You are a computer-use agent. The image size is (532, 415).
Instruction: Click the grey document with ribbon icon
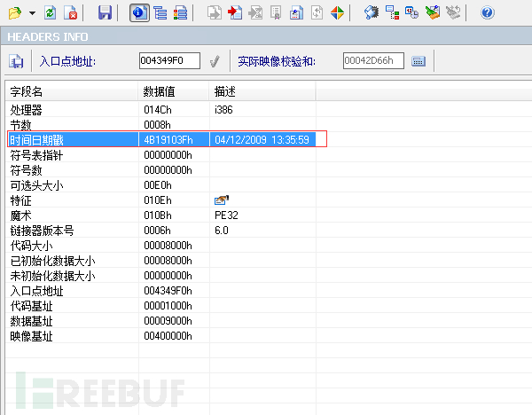[x=276, y=13]
